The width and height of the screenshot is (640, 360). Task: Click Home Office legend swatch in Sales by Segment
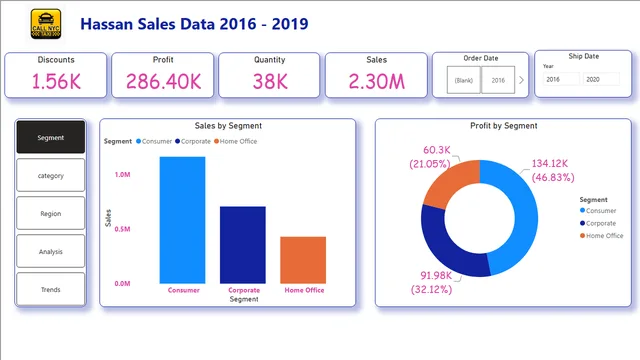point(216,141)
